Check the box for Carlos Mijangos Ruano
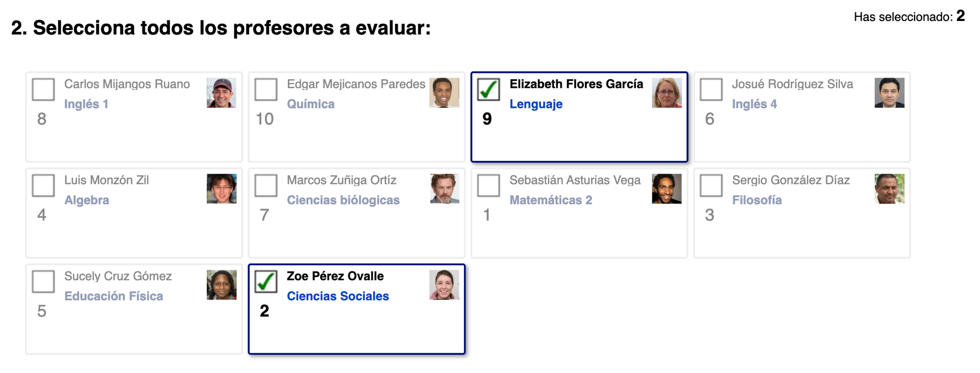The image size is (980, 373). point(43,89)
